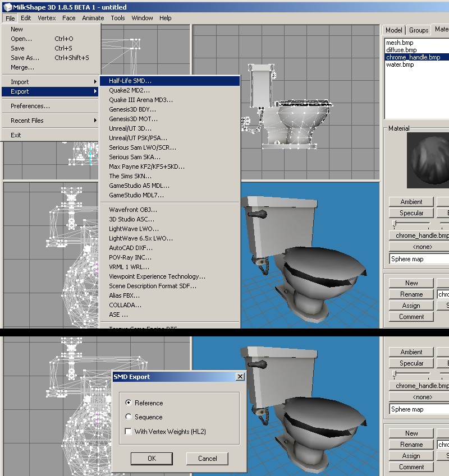The width and height of the screenshot is (449, 476).
Task: Select chrome_handle.bmp in the material list
Action: click(418, 57)
